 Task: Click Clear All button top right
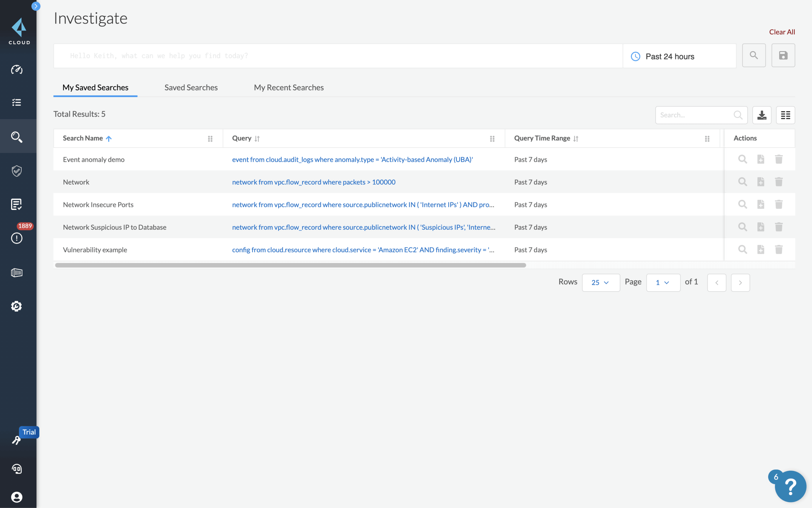pyautogui.click(x=782, y=32)
